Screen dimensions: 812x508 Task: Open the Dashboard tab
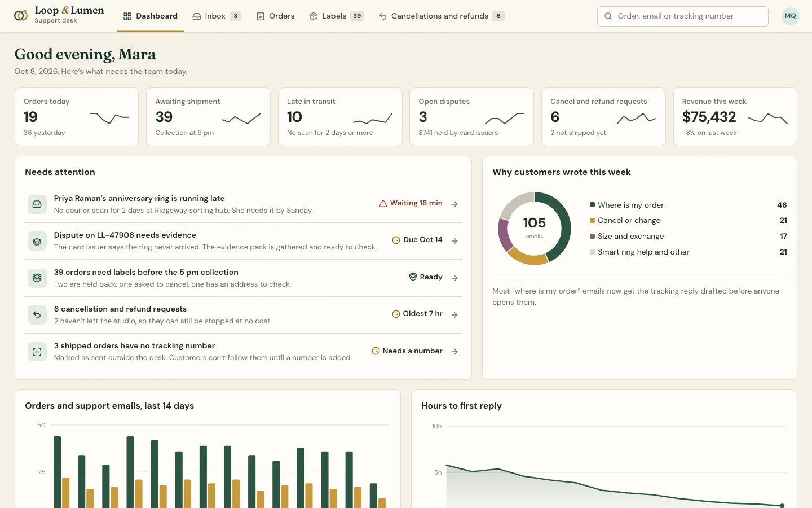tap(150, 16)
